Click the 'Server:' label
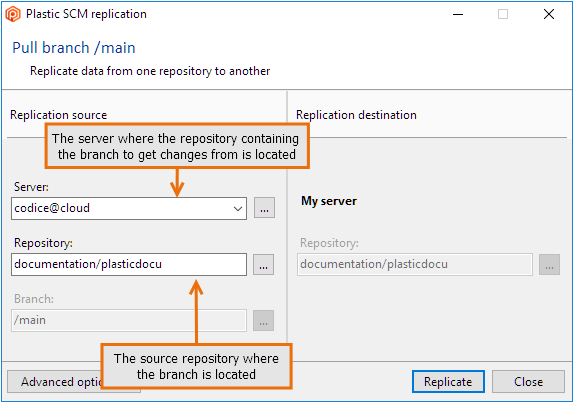The height and width of the screenshot is (403, 574). click(31, 187)
